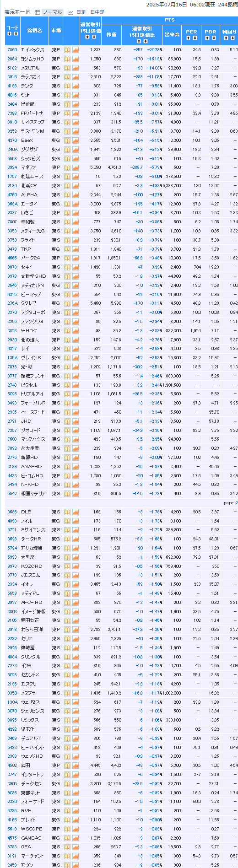238x868 pixels.
Task: Sort PER column ascending
Action: pyautogui.click(x=189, y=38)
